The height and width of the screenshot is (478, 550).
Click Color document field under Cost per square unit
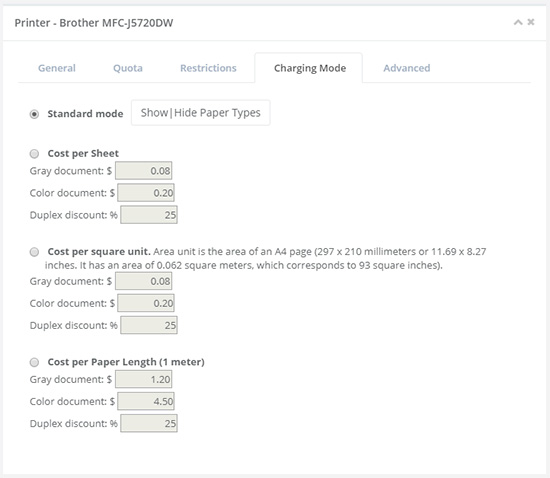tap(146, 303)
